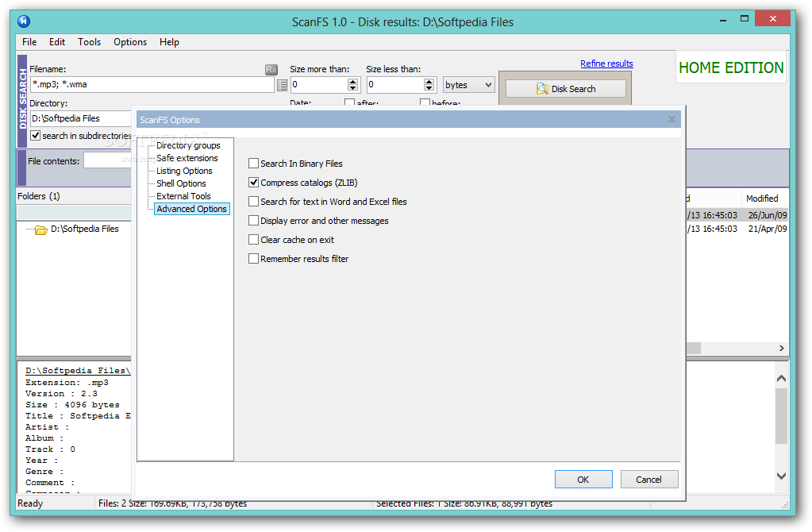Select Safe extensions in options tree
Screen dimensions: 812x532
pos(187,158)
